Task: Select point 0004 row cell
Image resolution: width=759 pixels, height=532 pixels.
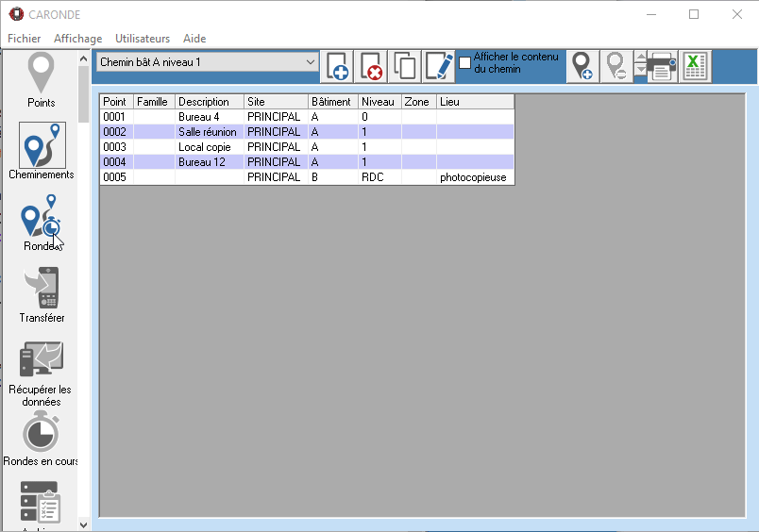Action: [x=117, y=161]
